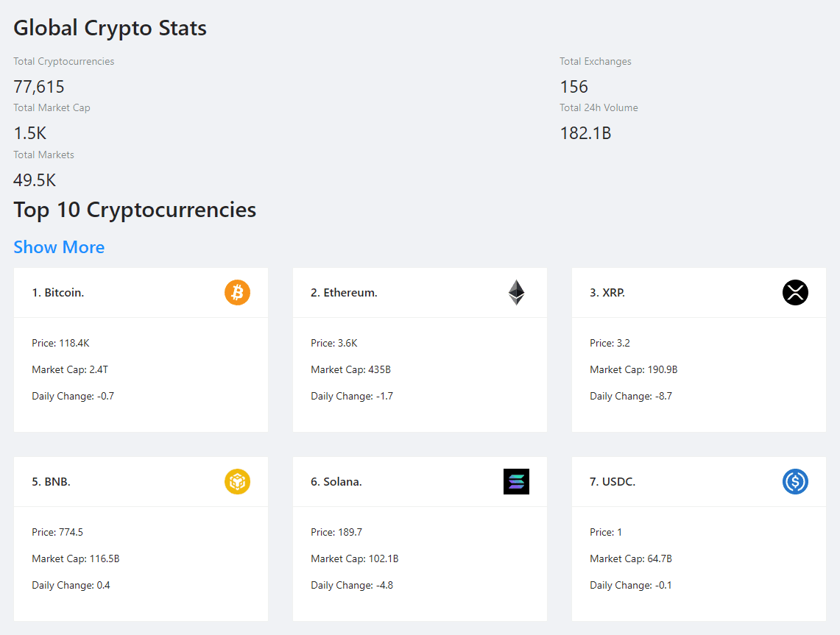Click Solana's Daily Change: -4.8 text
Image resolution: width=840 pixels, height=635 pixels.
pos(352,585)
